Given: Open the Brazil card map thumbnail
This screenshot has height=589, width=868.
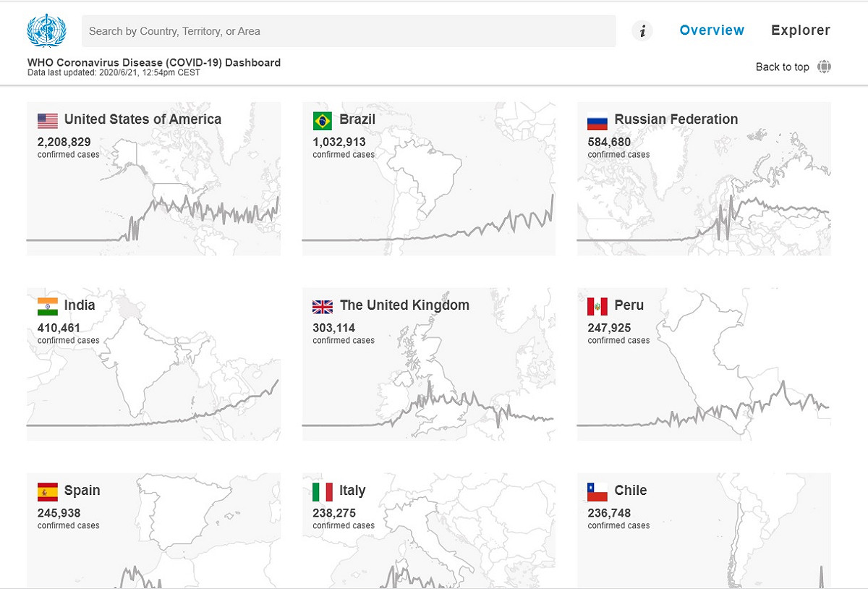Looking at the screenshot, I should tap(429, 179).
